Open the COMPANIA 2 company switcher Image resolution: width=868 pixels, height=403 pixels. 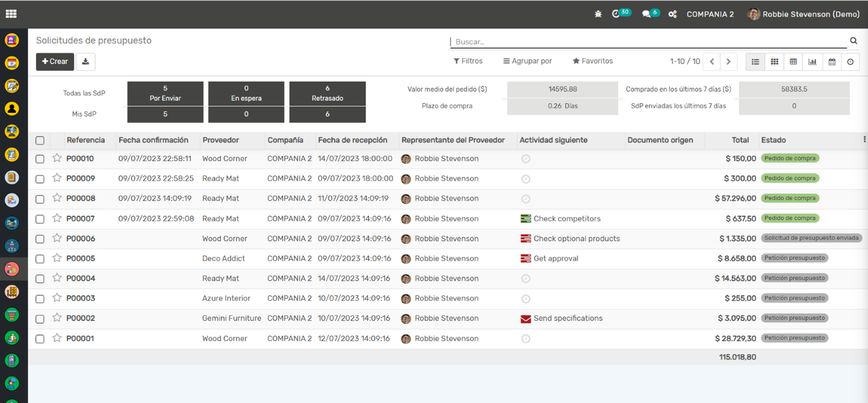[710, 14]
